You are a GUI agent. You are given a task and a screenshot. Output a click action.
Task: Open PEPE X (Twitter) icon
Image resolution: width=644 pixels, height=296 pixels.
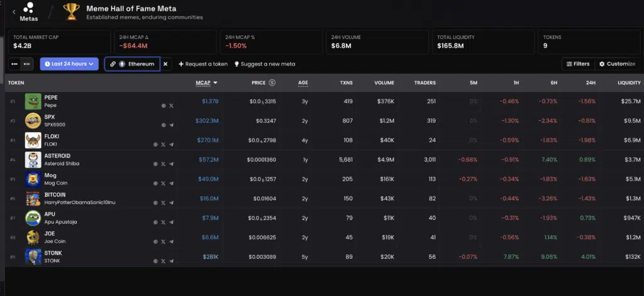[x=171, y=106]
